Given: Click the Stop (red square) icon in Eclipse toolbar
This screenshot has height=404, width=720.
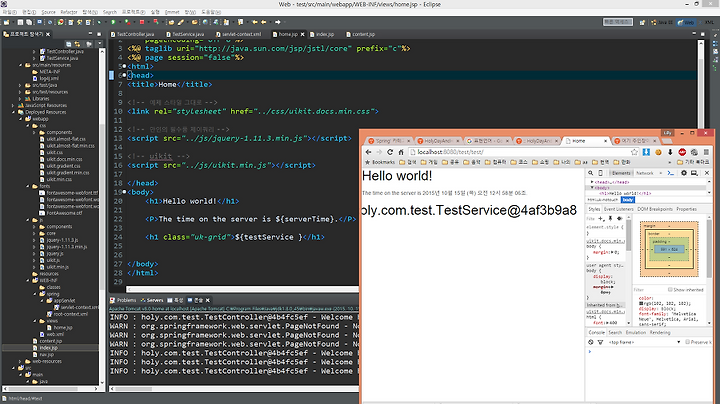Looking at the screenshot, I should tap(142, 22).
